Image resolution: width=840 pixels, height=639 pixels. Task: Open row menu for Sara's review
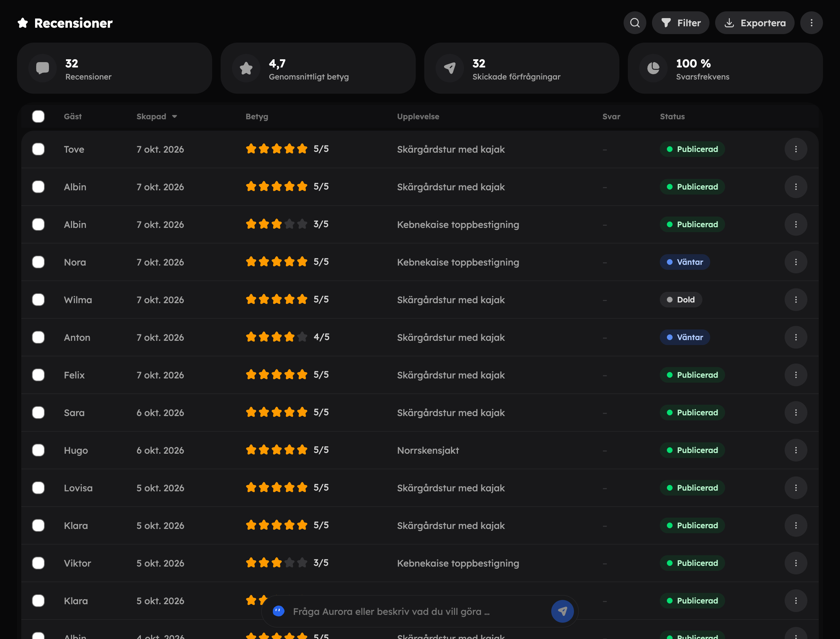tap(796, 413)
